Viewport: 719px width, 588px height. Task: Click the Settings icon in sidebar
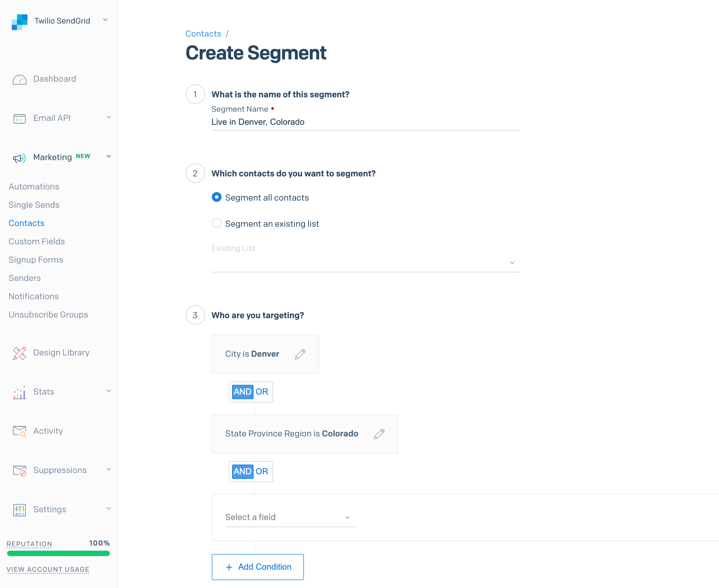(20, 509)
